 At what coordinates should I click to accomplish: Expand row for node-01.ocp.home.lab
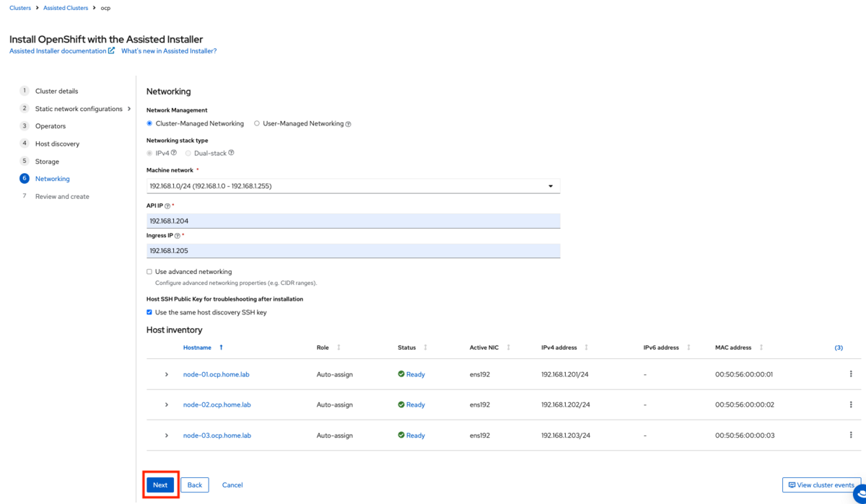167,374
